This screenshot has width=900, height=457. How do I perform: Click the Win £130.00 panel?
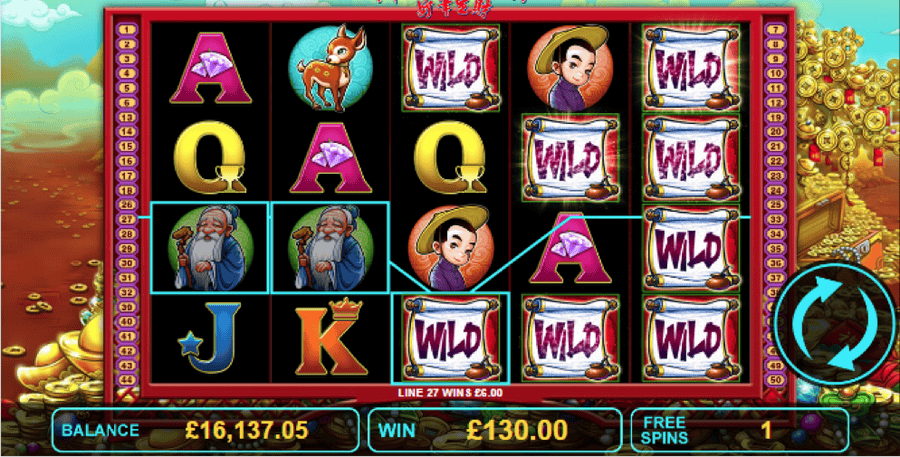[x=495, y=430]
